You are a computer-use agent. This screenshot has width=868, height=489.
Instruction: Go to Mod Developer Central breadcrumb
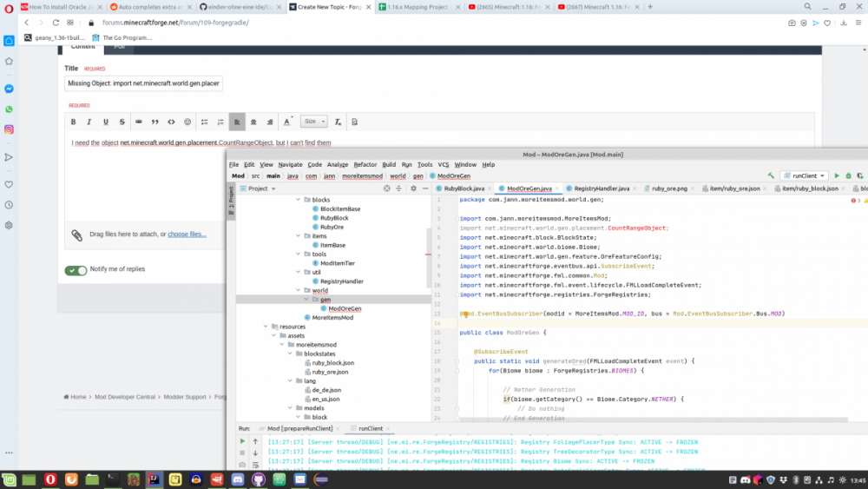click(124, 397)
